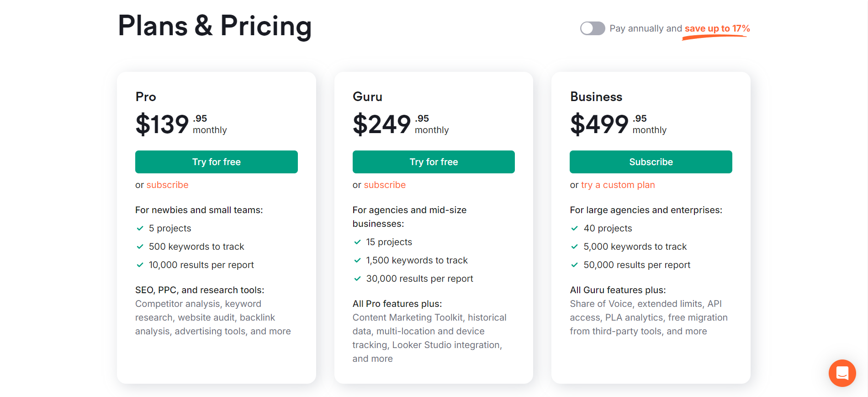Click the save up to 17% text
The image size is (868, 397).
715,28
